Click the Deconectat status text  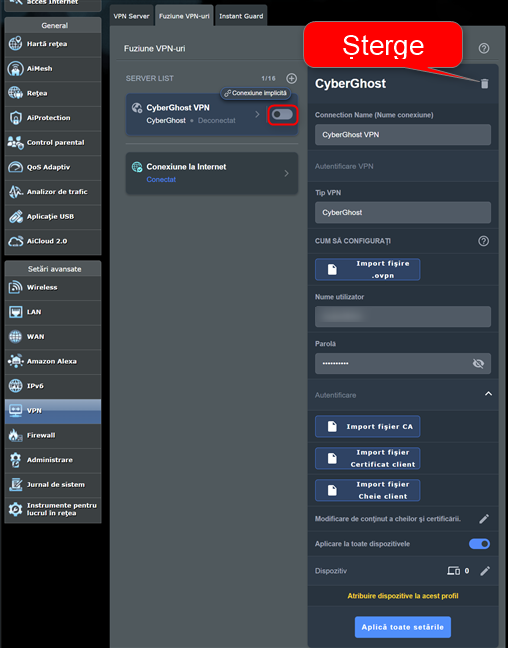(217, 120)
